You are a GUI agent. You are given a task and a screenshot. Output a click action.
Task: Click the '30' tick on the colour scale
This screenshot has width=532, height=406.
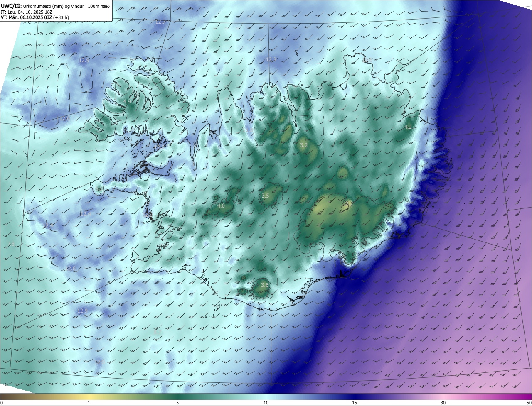[x=443, y=403]
